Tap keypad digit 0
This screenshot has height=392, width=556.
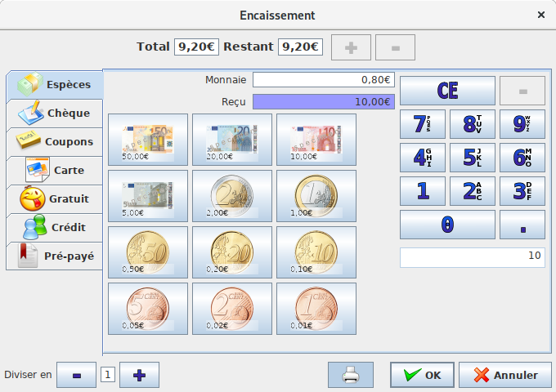[447, 225]
